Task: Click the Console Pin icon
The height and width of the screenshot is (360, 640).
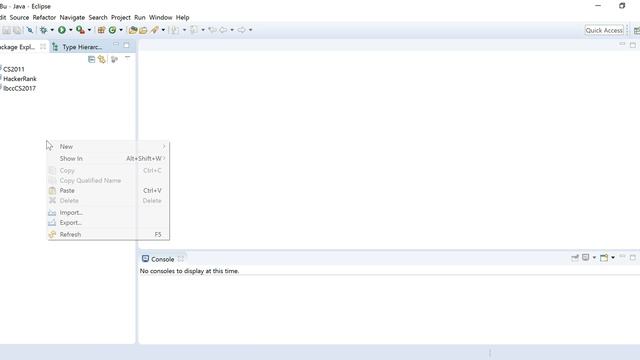Action: pos(575,258)
